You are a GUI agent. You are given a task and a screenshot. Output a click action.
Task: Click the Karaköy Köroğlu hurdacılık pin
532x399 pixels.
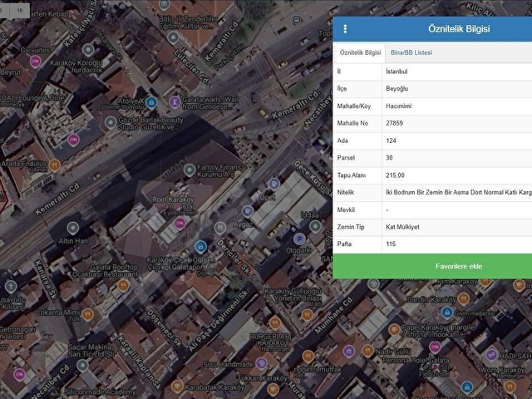[88, 50]
